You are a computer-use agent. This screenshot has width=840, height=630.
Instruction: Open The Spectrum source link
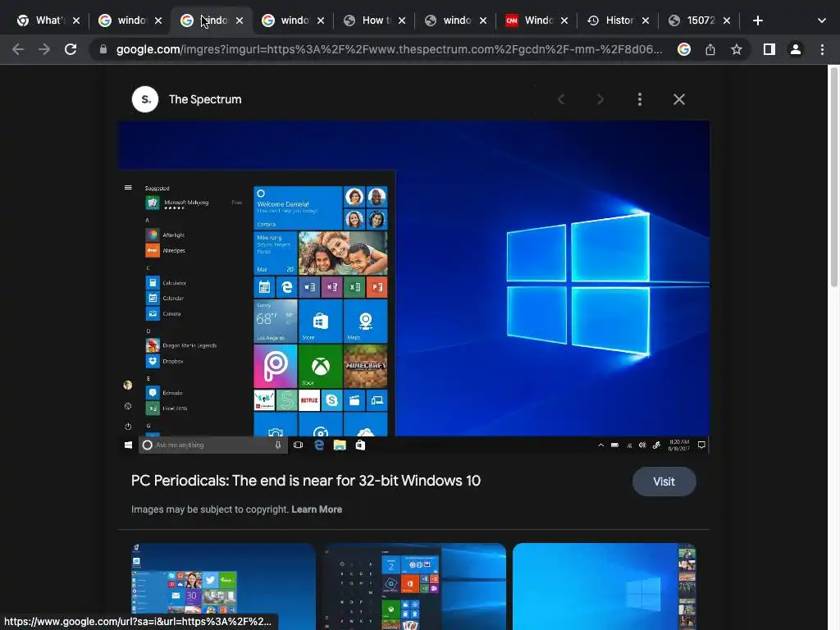tap(204, 99)
